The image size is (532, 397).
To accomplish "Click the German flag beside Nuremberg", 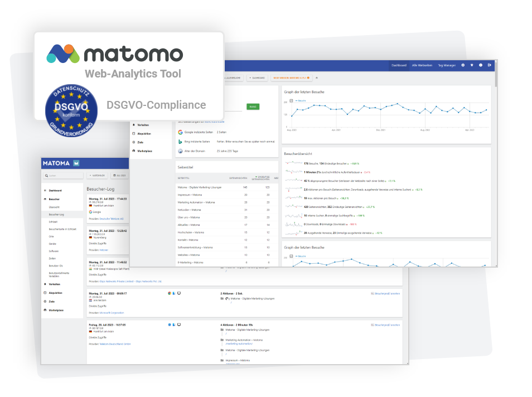I will pos(90,238).
